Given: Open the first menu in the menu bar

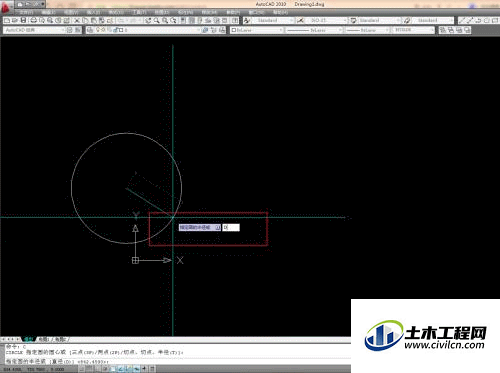Looking at the screenshot, I should (x=26, y=12).
